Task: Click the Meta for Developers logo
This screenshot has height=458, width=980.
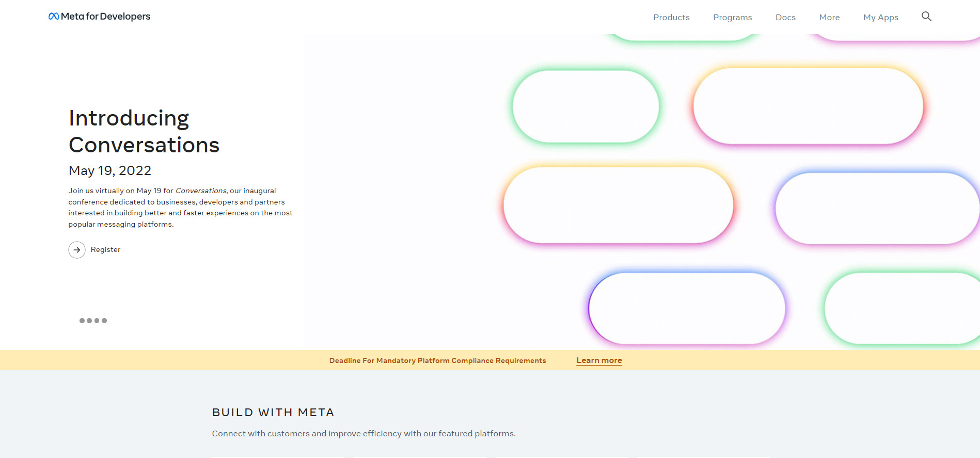Action: [x=99, y=17]
